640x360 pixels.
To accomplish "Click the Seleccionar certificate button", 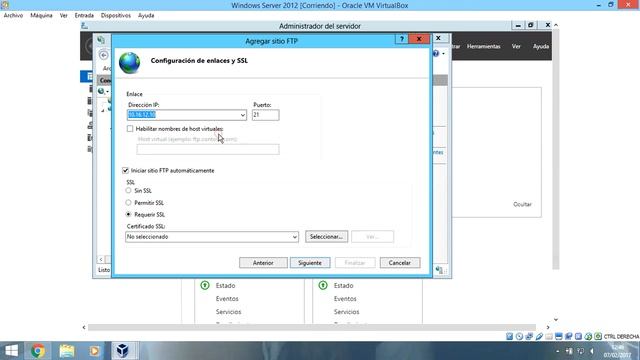I will point(327,237).
